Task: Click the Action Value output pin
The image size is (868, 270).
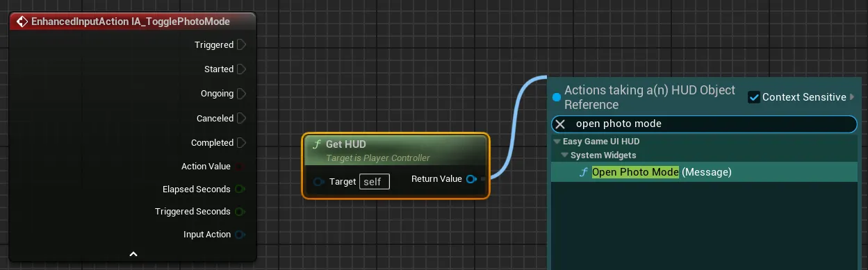Action: click(240, 167)
